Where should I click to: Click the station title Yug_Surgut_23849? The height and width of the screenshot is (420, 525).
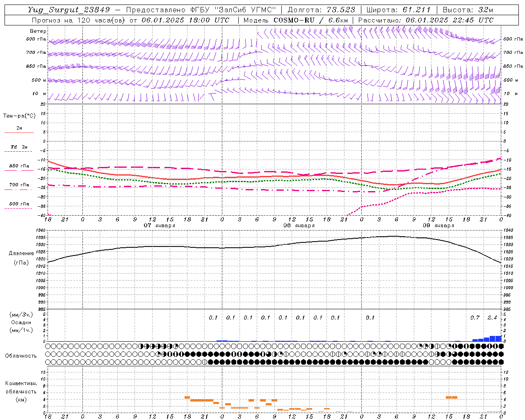click(x=69, y=10)
